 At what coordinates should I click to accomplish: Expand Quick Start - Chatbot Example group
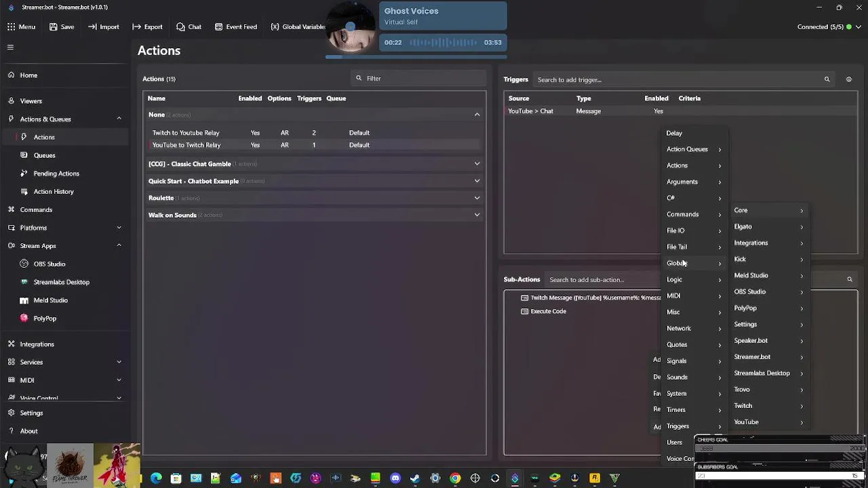click(477, 181)
